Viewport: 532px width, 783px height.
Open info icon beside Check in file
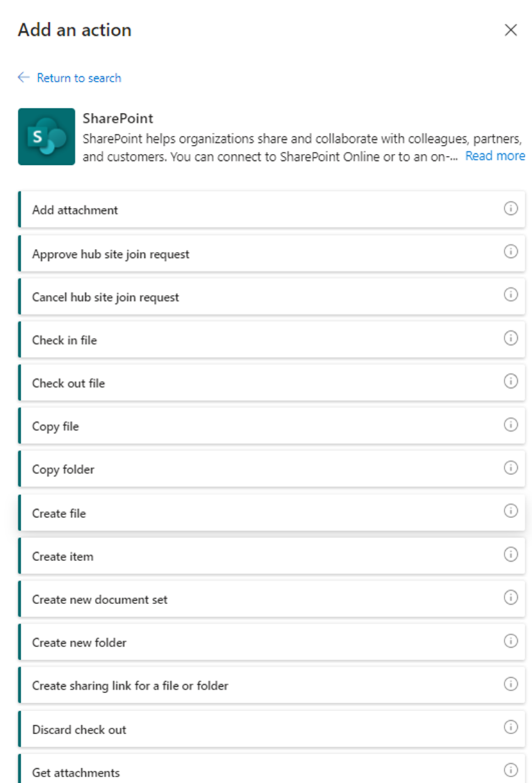click(510, 339)
